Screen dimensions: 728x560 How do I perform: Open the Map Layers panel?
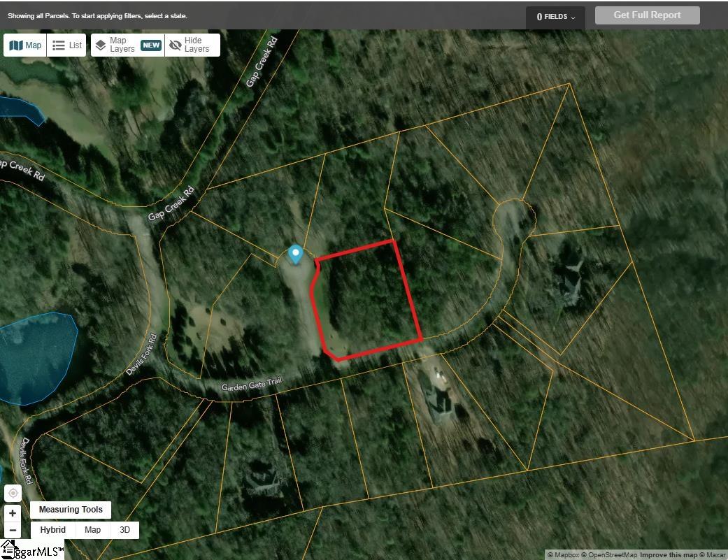point(128,45)
